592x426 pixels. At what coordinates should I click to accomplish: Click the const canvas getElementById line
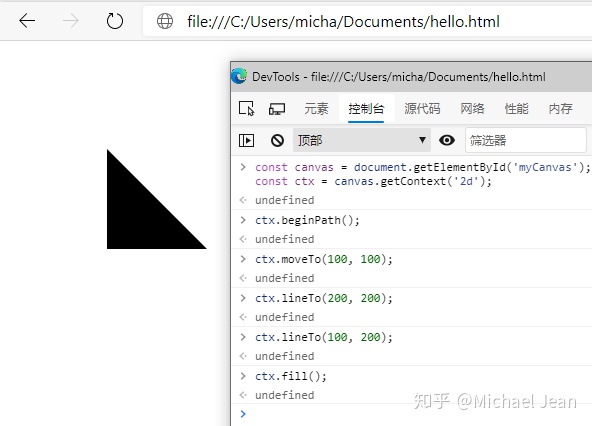[422, 167]
